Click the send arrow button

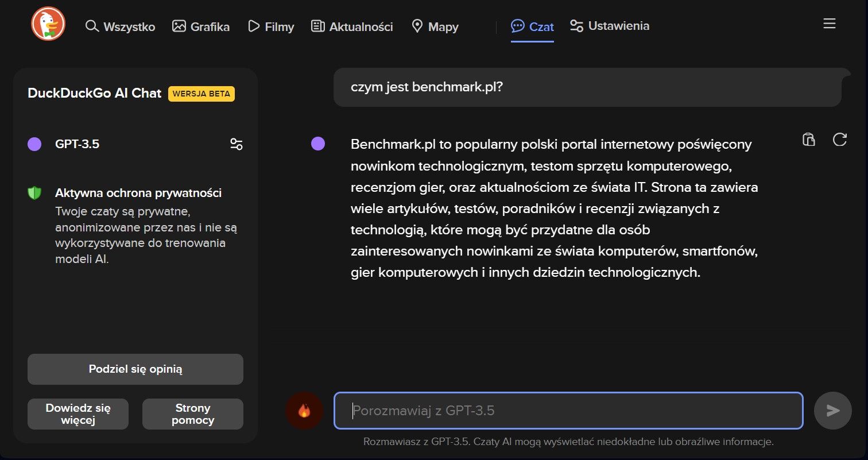pos(833,411)
